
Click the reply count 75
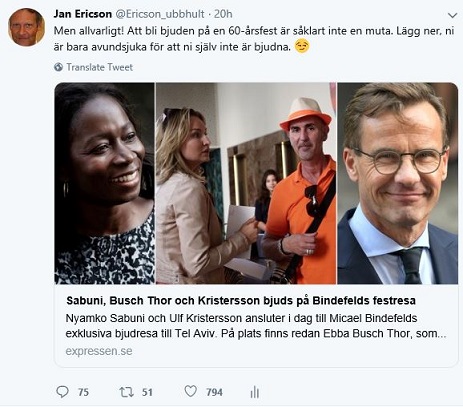tap(83, 392)
